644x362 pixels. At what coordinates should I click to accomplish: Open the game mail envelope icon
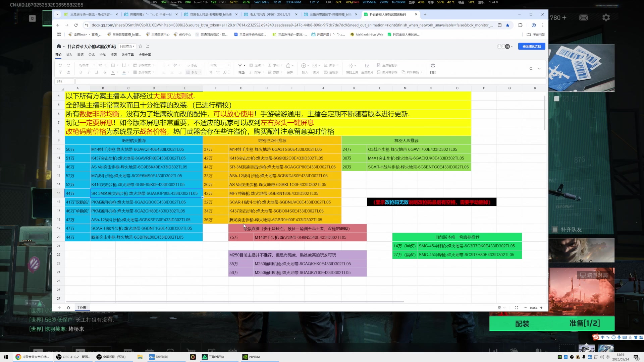[584, 17]
